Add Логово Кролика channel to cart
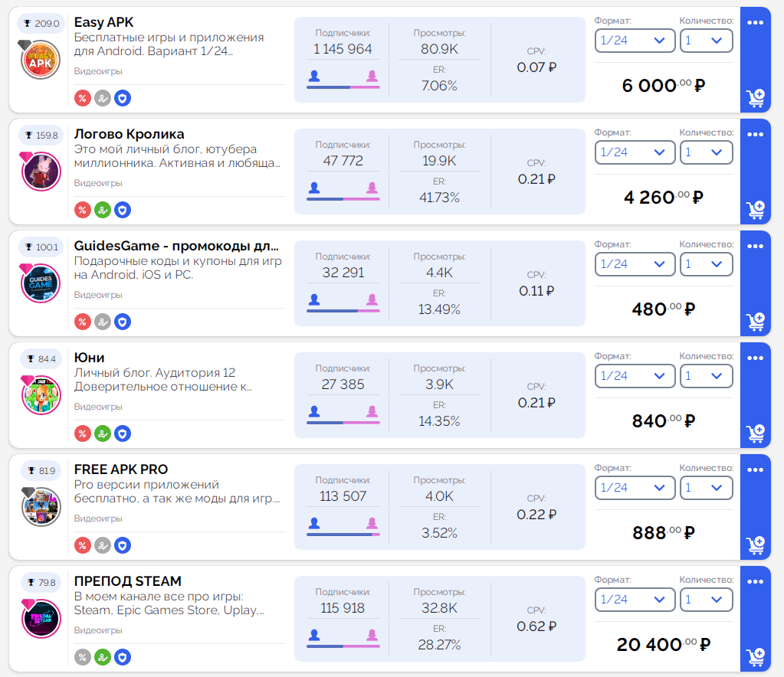Viewport: 784px width, 677px height. coord(756,210)
